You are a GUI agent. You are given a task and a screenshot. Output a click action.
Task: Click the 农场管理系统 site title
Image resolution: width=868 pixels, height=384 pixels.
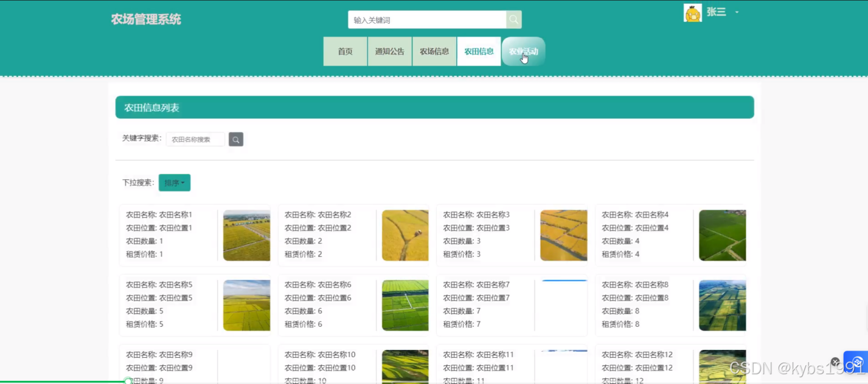point(146,19)
